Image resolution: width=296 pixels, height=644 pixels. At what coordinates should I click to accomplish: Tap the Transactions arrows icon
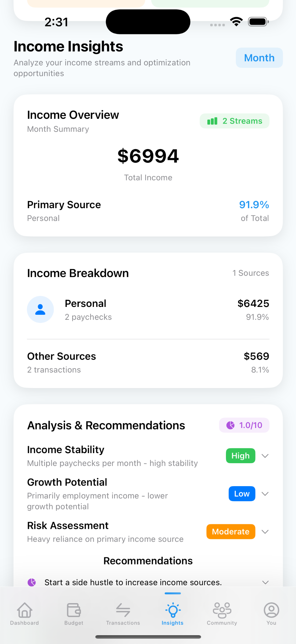(x=123, y=609)
